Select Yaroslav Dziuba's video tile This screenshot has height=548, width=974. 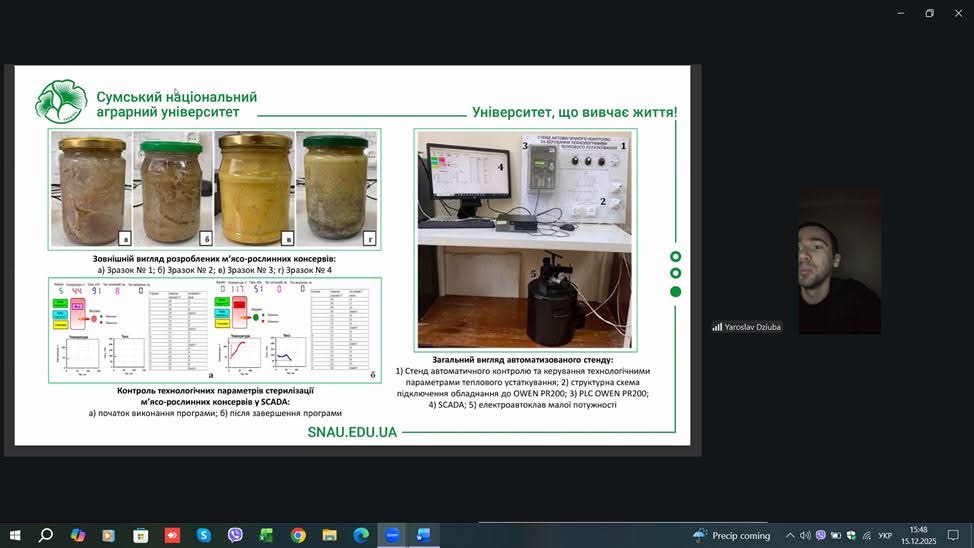click(x=839, y=262)
